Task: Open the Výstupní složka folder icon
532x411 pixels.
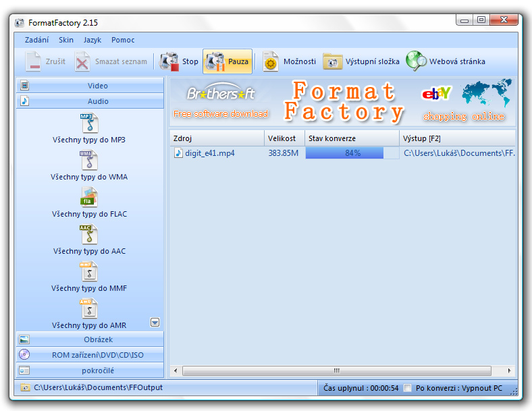Action: click(332, 61)
